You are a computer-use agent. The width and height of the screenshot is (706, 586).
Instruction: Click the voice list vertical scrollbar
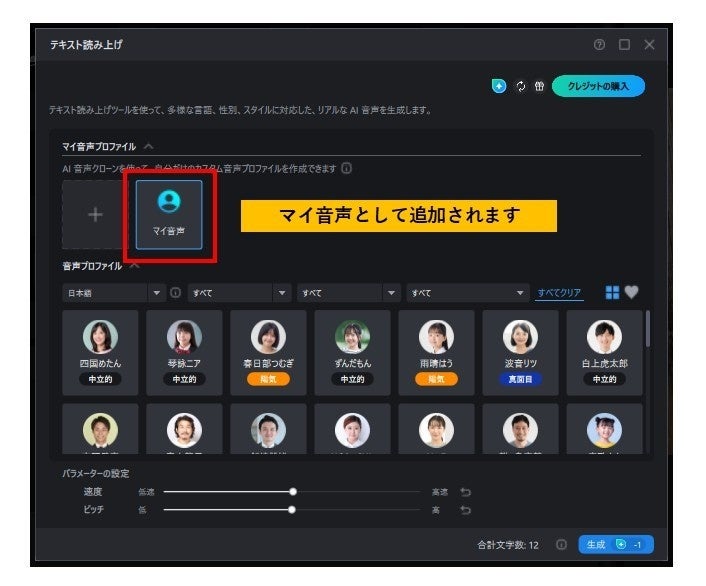647,329
